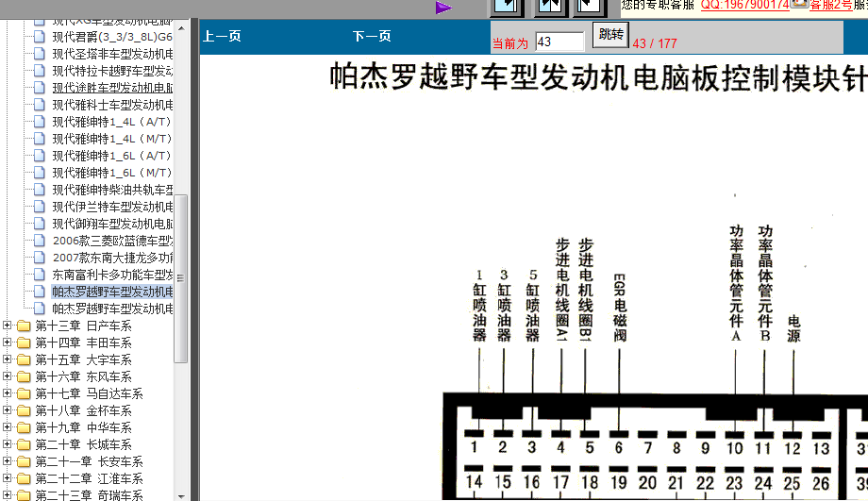Expand 第十五章 大宇车系 with plus box
Viewport: 868px width, 501px height.
[7, 359]
